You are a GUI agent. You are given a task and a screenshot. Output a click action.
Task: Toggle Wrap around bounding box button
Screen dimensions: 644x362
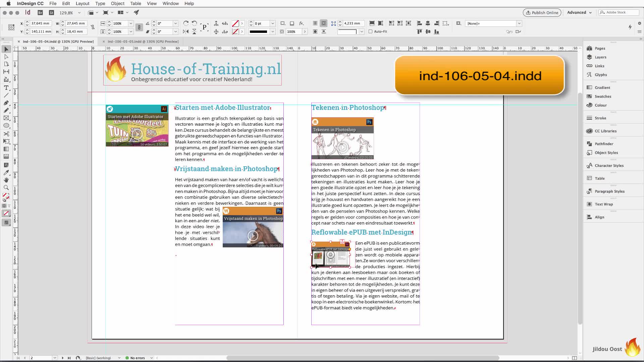[x=323, y=23]
